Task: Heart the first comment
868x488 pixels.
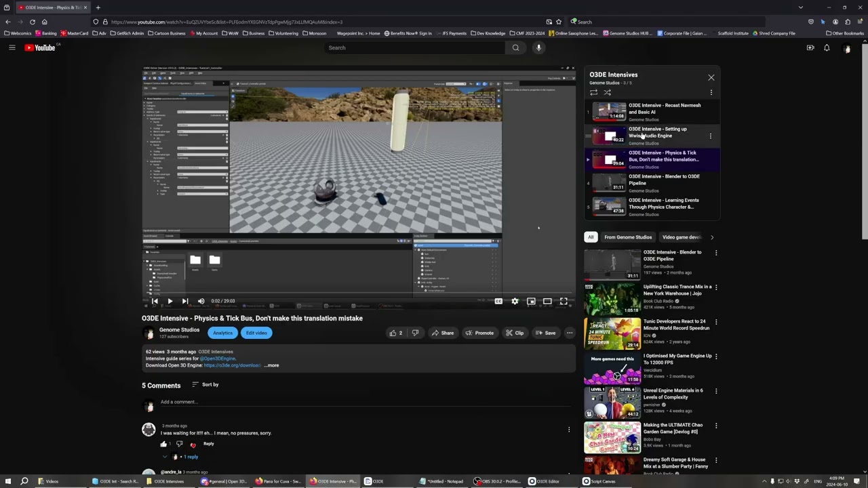Action: point(193,445)
